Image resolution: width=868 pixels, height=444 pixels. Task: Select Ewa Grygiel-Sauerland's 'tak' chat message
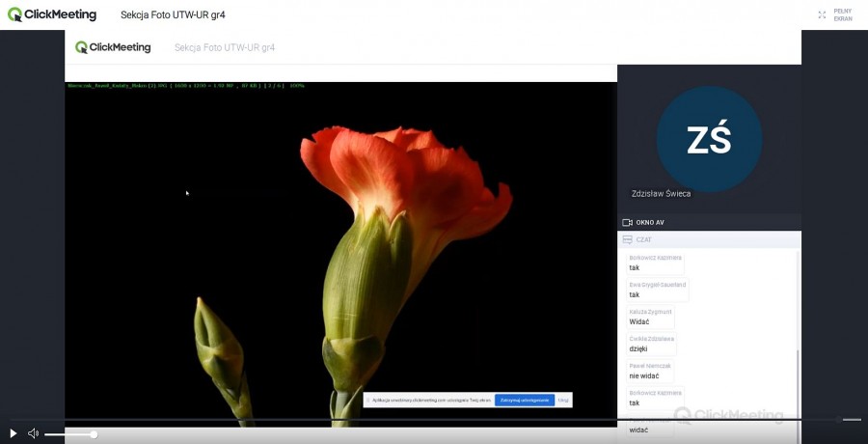[x=635, y=294]
